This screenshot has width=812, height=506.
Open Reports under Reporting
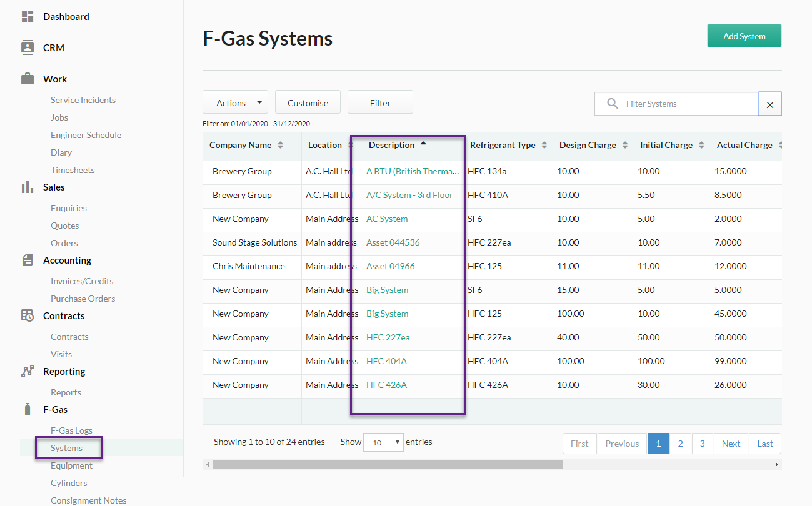(x=66, y=392)
